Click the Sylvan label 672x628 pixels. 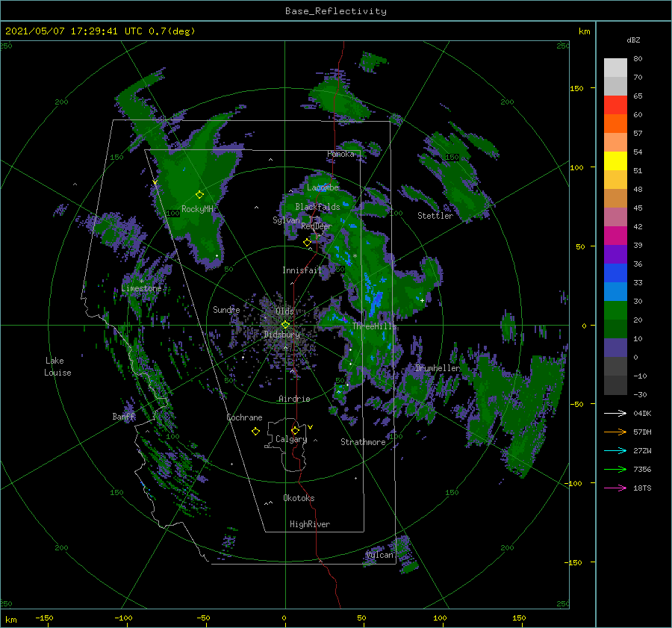tap(286, 220)
